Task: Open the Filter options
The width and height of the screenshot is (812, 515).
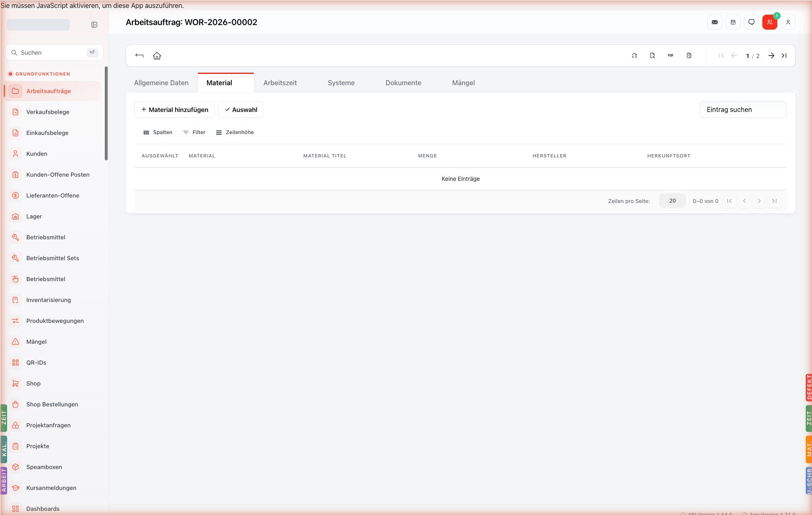Action: pos(194,132)
